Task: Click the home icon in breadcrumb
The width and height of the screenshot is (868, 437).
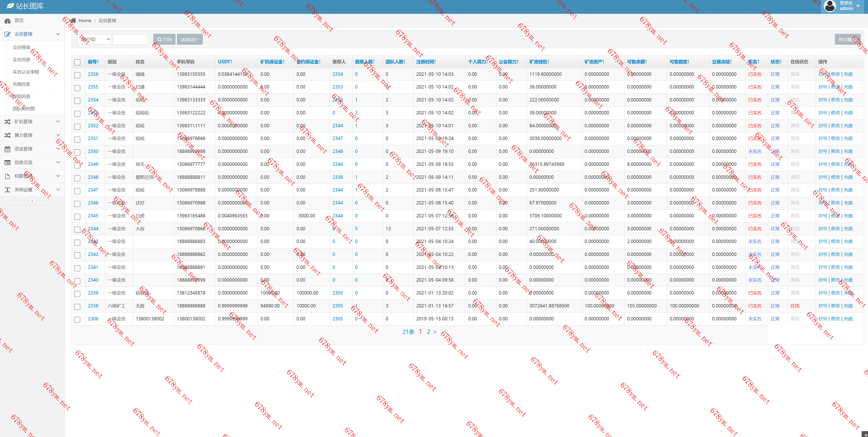Action: (x=73, y=21)
